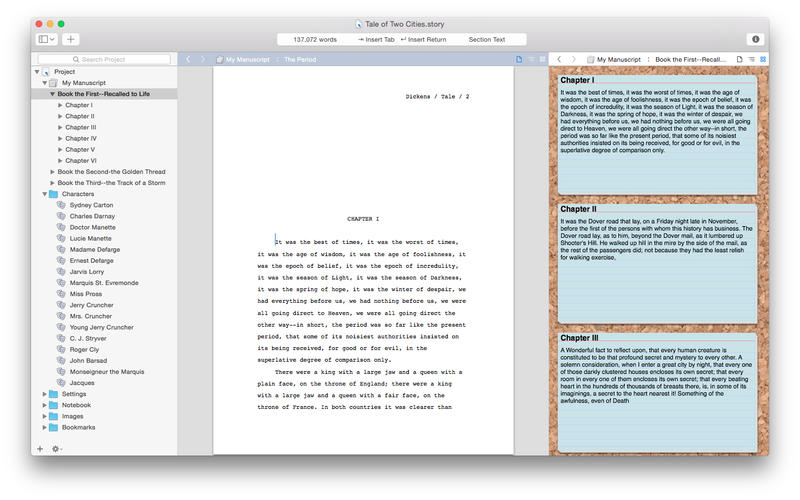This screenshot has height=500, width=800.
Task: Switch right pane to outline list view
Action: pos(750,60)
